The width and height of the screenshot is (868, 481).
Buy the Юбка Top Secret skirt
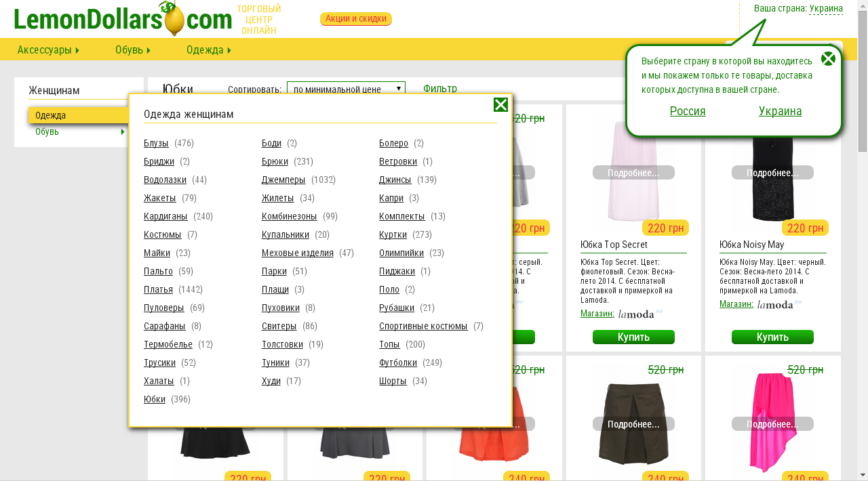pyautogui.click(x=633, y=337)
